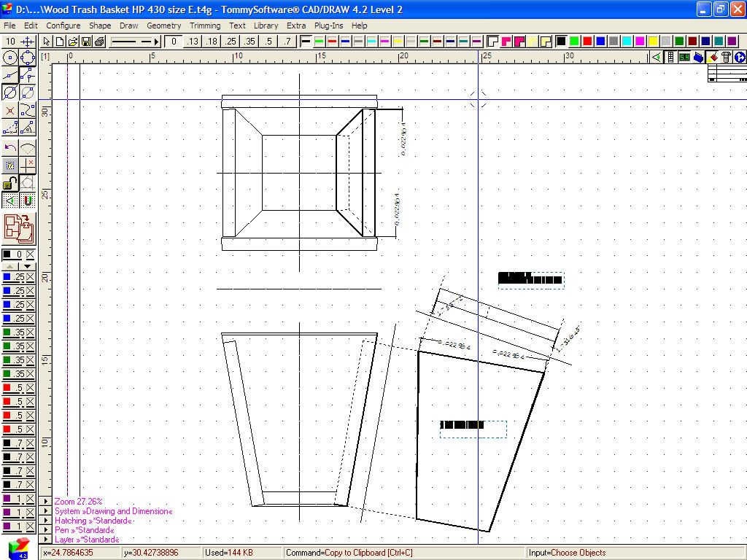This screenshot has width=747, height=560.
Task: Pick the yellow fill color swatch
Action: pyautogui.click(x=653, y=42)
